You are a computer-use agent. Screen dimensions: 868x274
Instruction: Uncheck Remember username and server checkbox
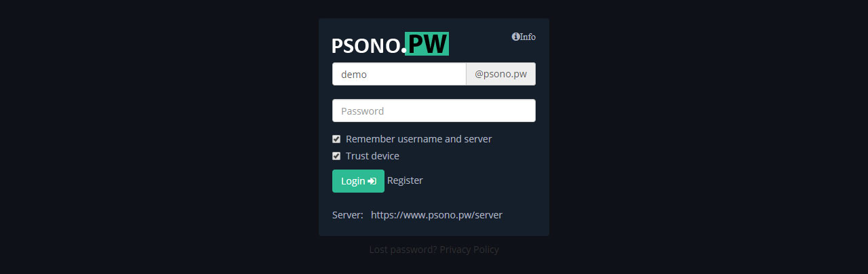(336, 139)
